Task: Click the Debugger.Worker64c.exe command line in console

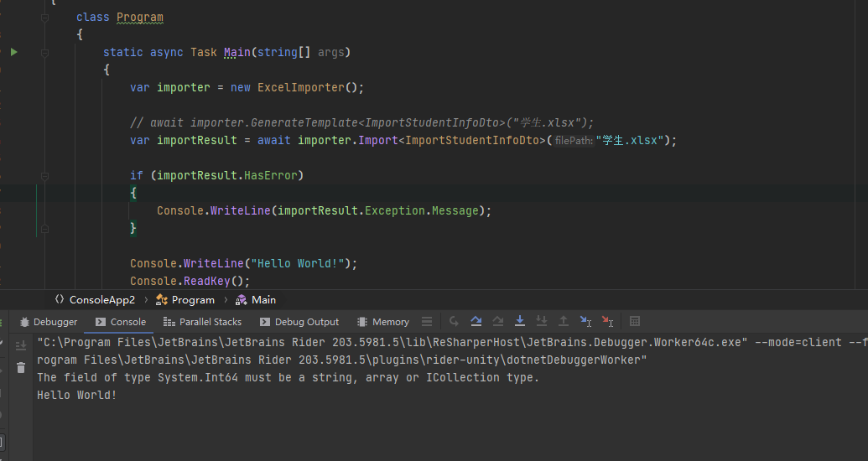Action: (452, 342)
